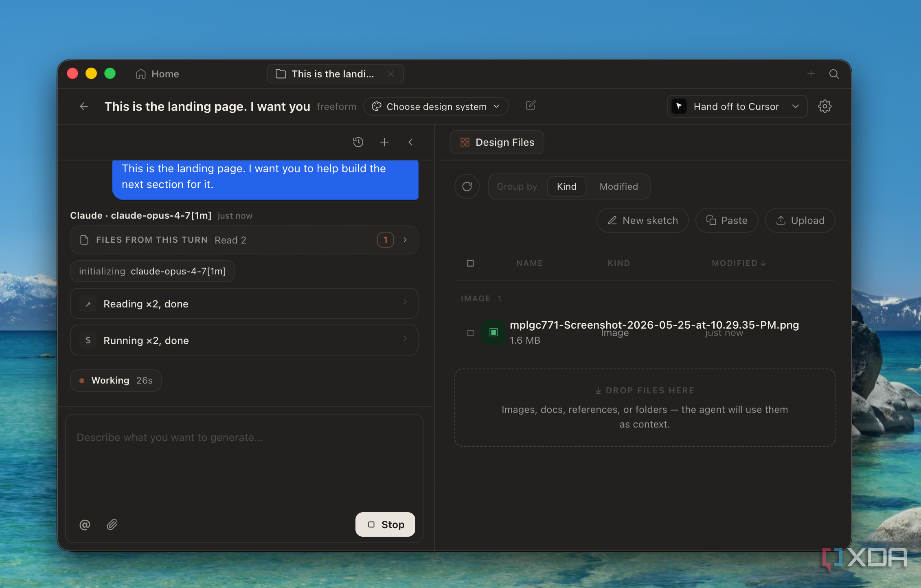
Task: Add a new tab with the plus icon
Action: click(x=811, y=74)
